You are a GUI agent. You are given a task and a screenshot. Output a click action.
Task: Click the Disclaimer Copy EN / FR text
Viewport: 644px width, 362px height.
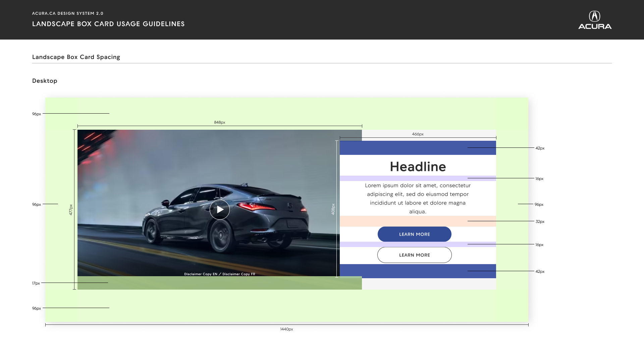220,274
